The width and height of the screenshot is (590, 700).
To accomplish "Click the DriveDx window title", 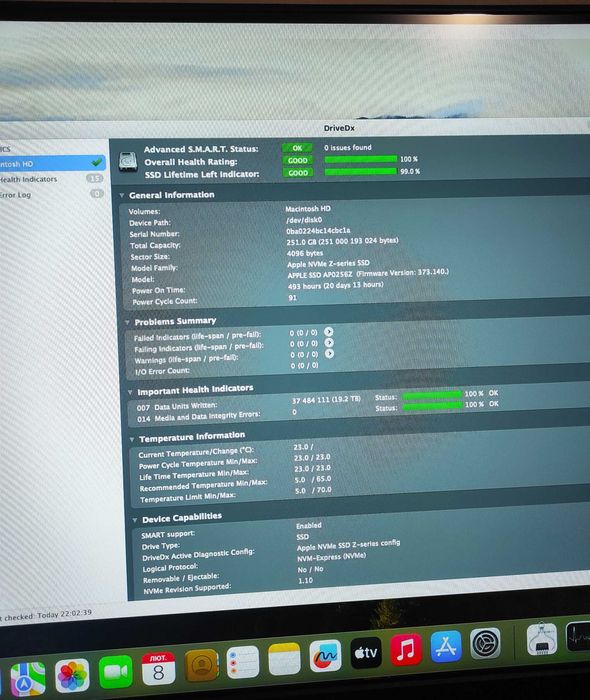I will pyautogui.click(x=339, y=128).
